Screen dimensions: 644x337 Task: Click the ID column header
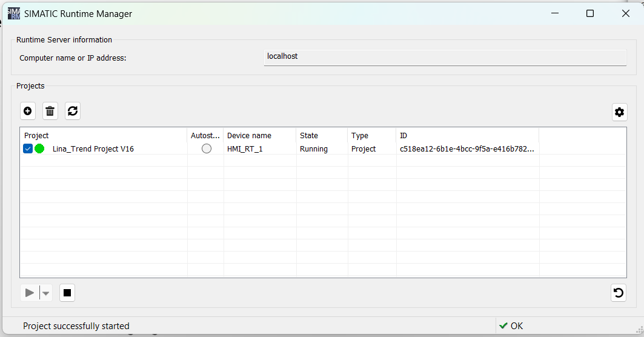[x=466, y=136]
